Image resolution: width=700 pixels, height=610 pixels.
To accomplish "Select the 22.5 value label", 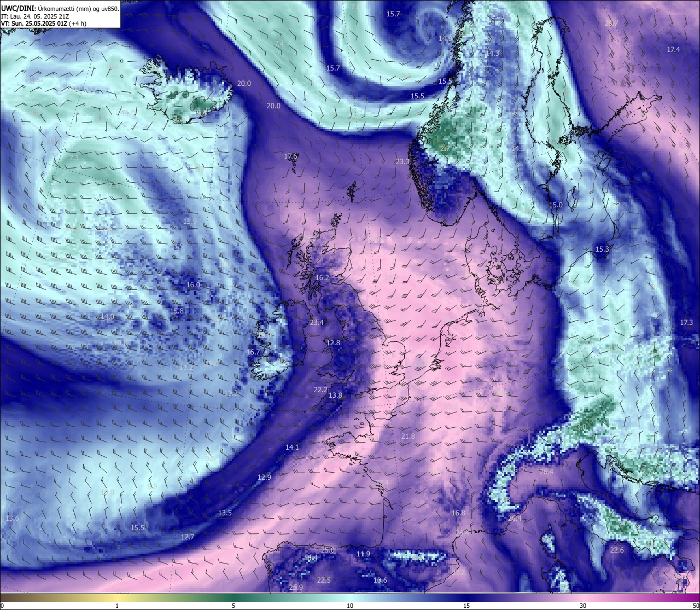I will [x=324, y=580].
